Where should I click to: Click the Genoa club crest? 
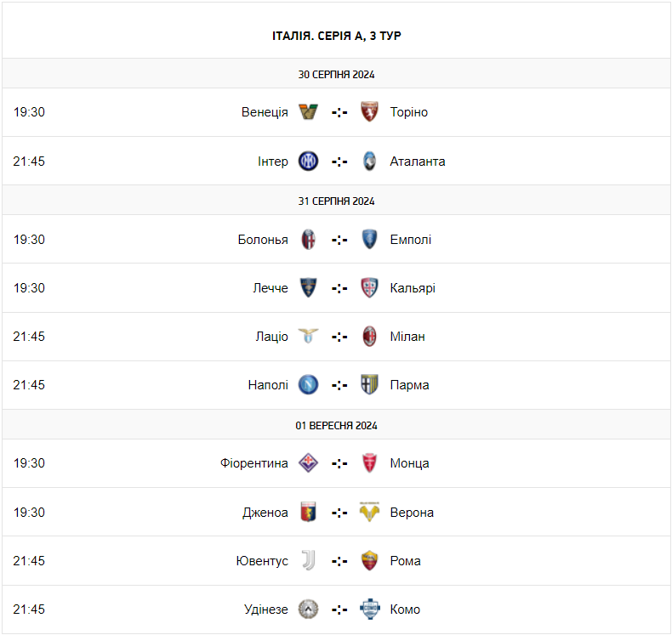coord(308,513)
